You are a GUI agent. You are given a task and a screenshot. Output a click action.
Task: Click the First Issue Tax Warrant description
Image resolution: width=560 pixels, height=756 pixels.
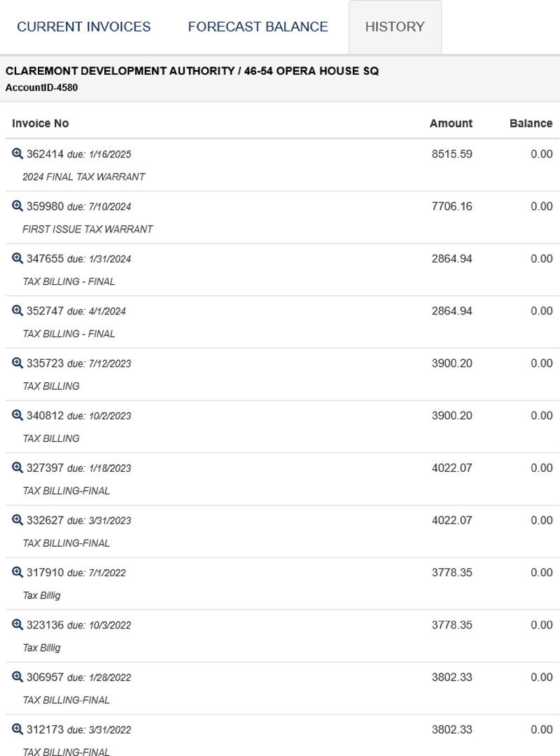(87, 229)
